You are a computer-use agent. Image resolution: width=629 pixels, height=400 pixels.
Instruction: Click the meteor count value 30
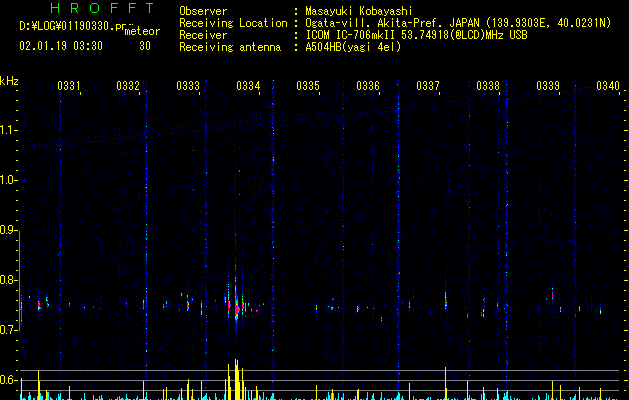[145, 46]
